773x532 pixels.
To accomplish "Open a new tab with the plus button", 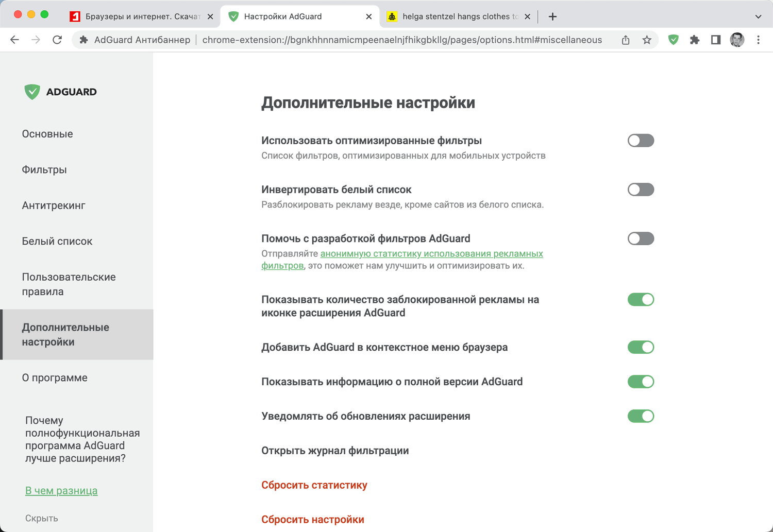I will coord(552,16).
